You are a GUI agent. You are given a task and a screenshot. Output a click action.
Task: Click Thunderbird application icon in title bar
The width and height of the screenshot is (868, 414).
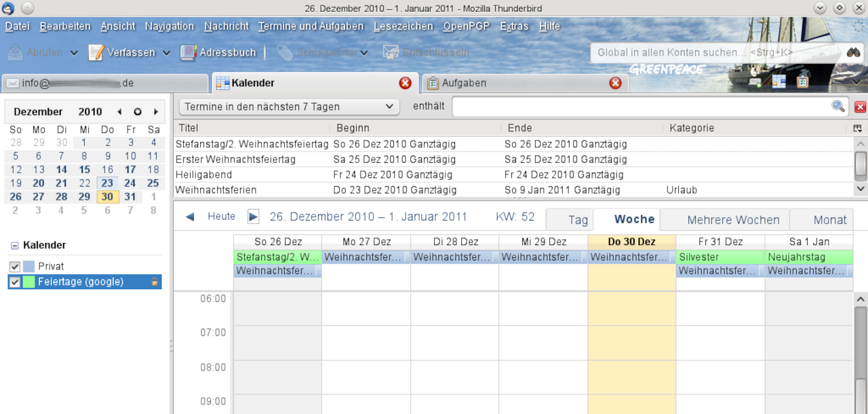click(8, 8)
